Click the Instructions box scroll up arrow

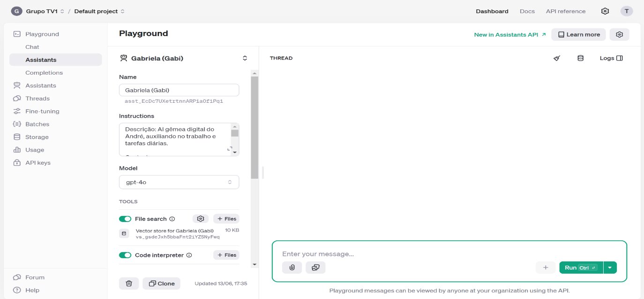click(235, 126)
